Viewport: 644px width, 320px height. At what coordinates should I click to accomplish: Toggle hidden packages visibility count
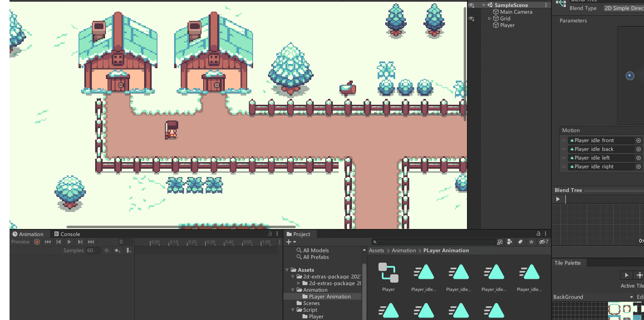pos(543,242)
